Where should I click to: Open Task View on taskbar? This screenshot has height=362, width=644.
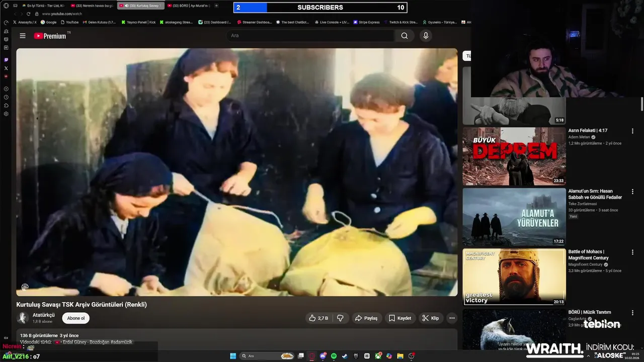coord(301,356)
